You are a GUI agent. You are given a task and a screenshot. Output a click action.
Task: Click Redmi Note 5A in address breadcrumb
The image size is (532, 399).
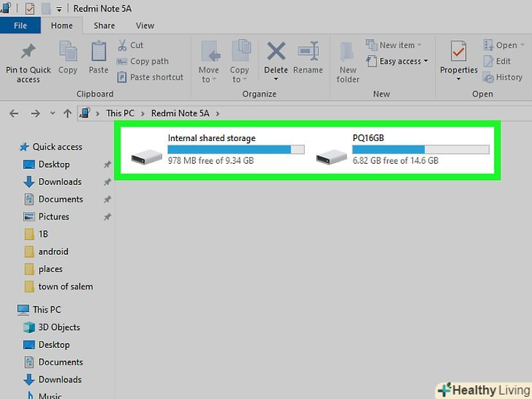(180, 113)
